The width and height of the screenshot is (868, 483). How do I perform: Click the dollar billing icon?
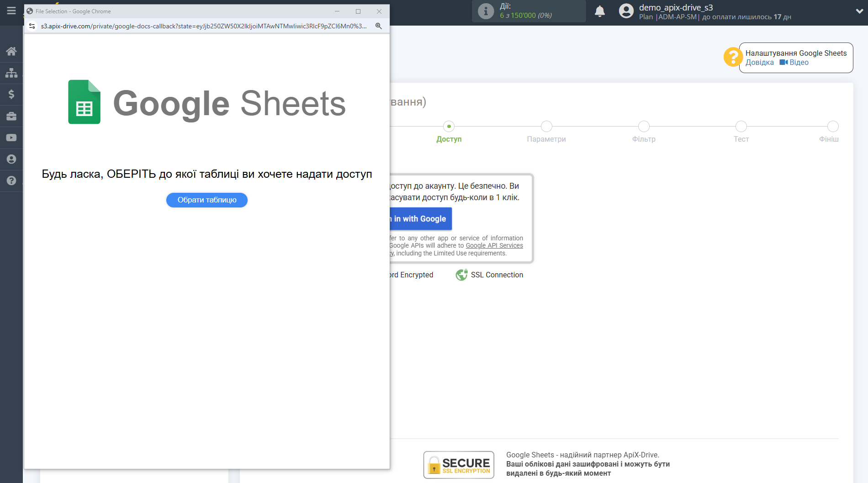click(11, 94)
